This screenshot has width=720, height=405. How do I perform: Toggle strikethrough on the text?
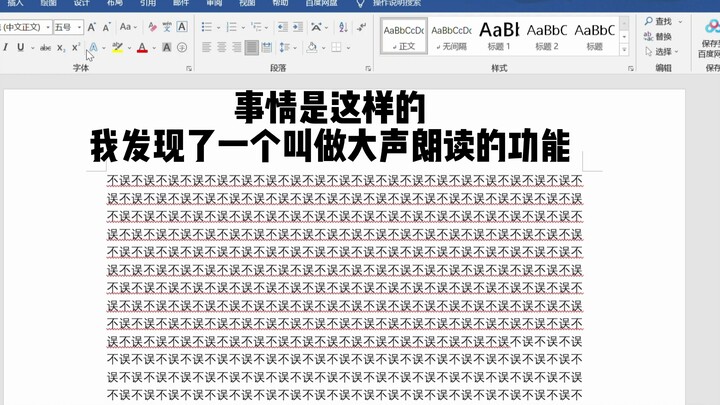(x=45, y=47)
